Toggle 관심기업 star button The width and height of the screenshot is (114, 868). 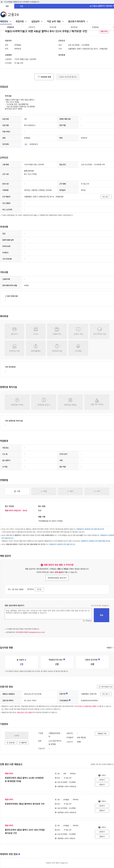tap(11, 743)
